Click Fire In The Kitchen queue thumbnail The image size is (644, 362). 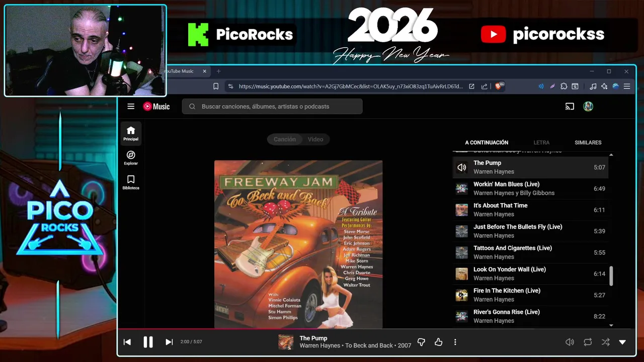pyautogui.click(x=462, y=295)
